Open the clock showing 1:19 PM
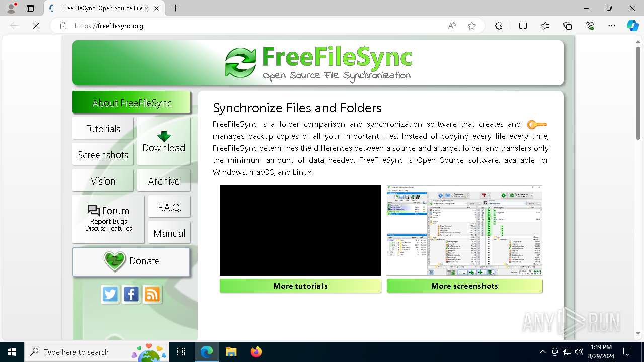The height and width of the screenshot is (362, 644). [601, 352]
